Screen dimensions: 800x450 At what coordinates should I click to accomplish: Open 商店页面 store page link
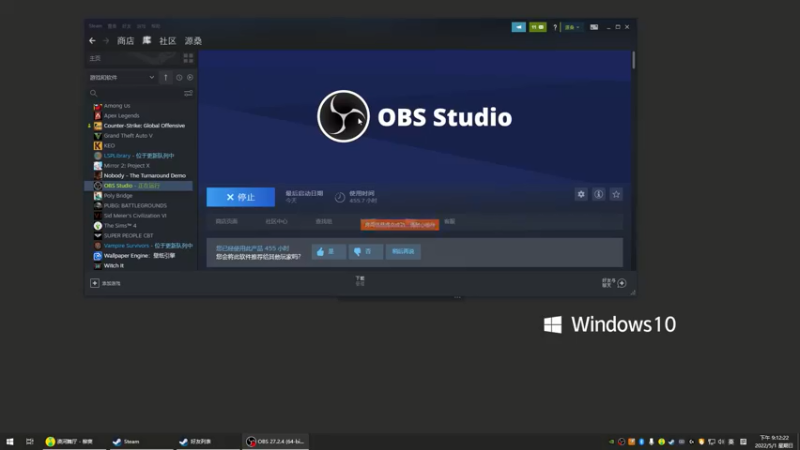point(227,221)
